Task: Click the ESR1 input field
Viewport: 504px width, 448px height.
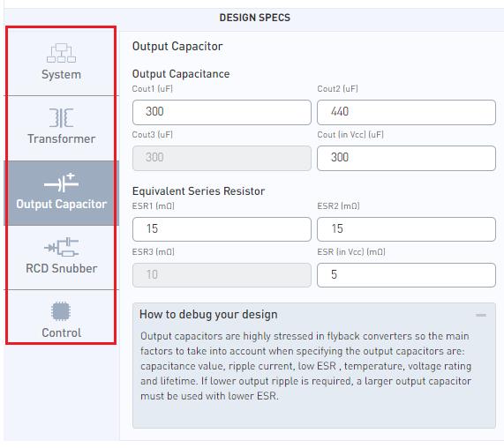Action: [222, 229]
